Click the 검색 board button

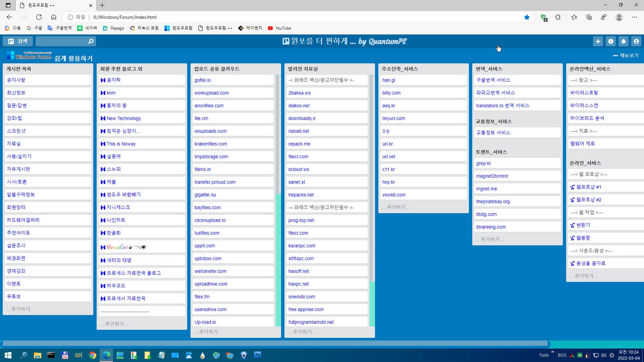point(18,41)
